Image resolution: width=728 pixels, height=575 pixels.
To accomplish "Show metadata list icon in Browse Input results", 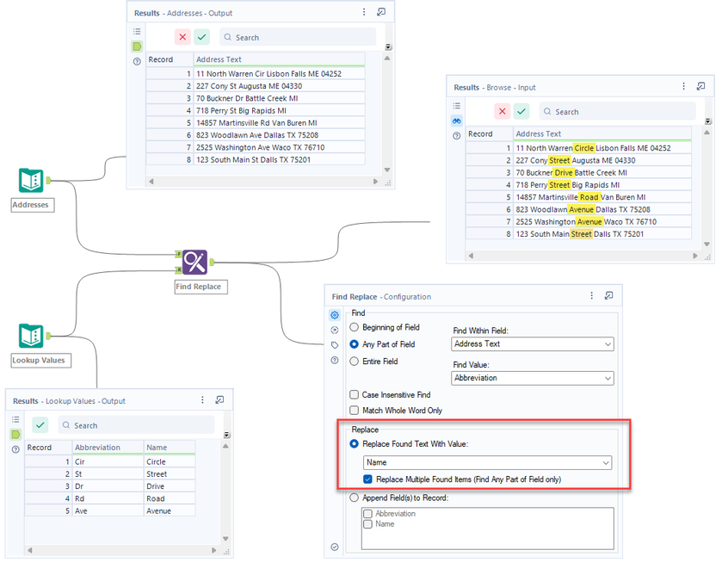I will (457, 106).
